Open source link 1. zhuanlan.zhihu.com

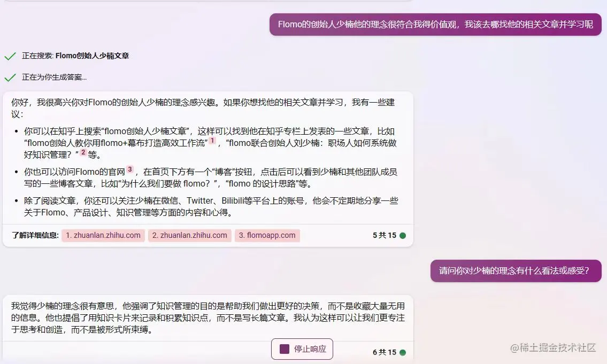[103, 235]
